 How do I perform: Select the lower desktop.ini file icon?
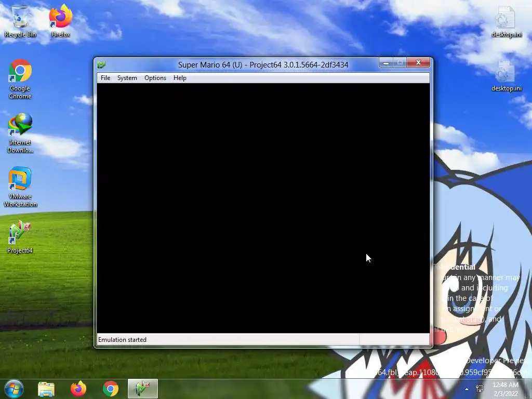point(506,76)
